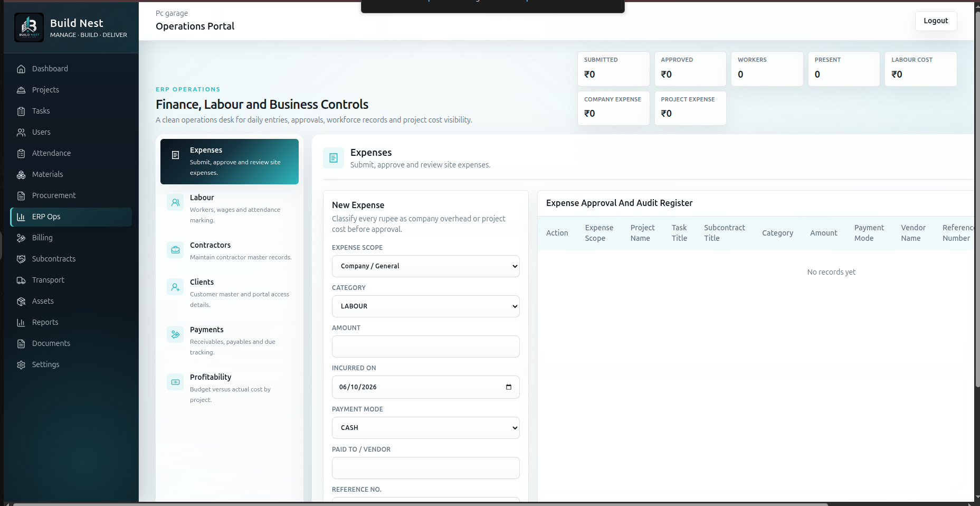The image size is (980, 506).
Task: Click the Documents file icon
Action: coord(21,343)
